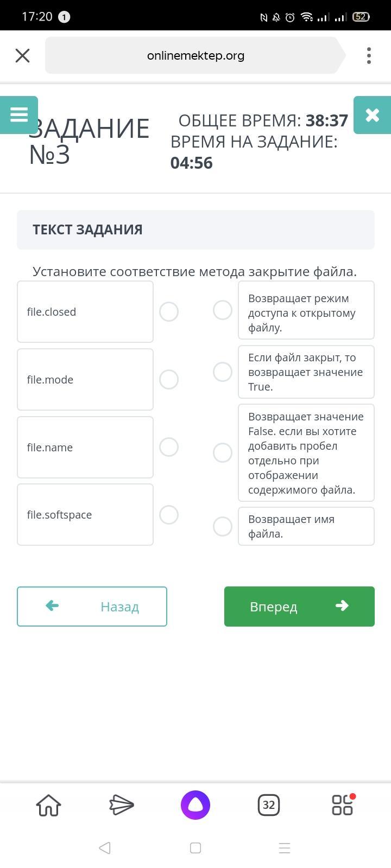This screenshot has width=391, height=868.
Task: Close the browser tab with X icon
Action: click(22, 55)
